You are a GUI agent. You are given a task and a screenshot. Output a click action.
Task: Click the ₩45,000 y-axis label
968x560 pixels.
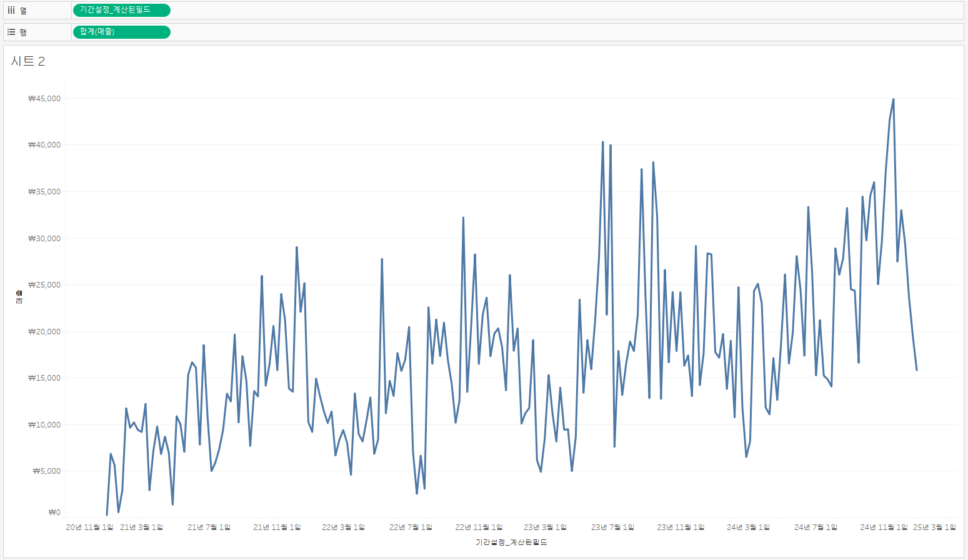[44, 99]
